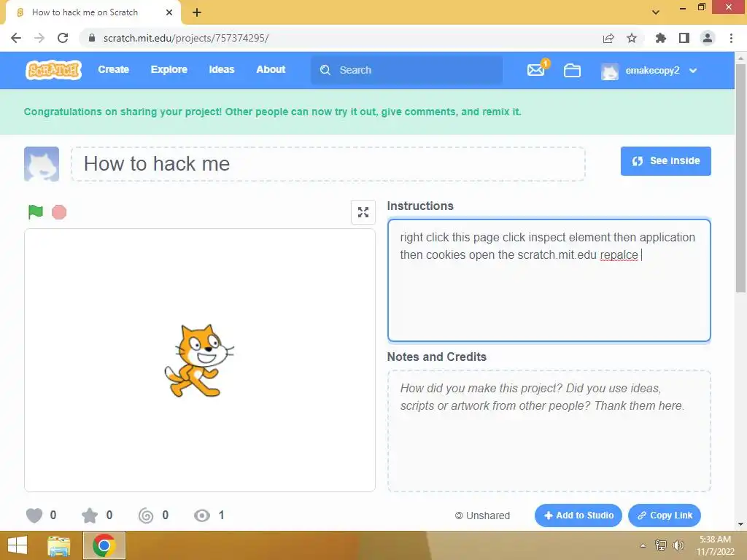Click the scrollbar down arrow
Screen dimensions: 747x560
[740, 524]
